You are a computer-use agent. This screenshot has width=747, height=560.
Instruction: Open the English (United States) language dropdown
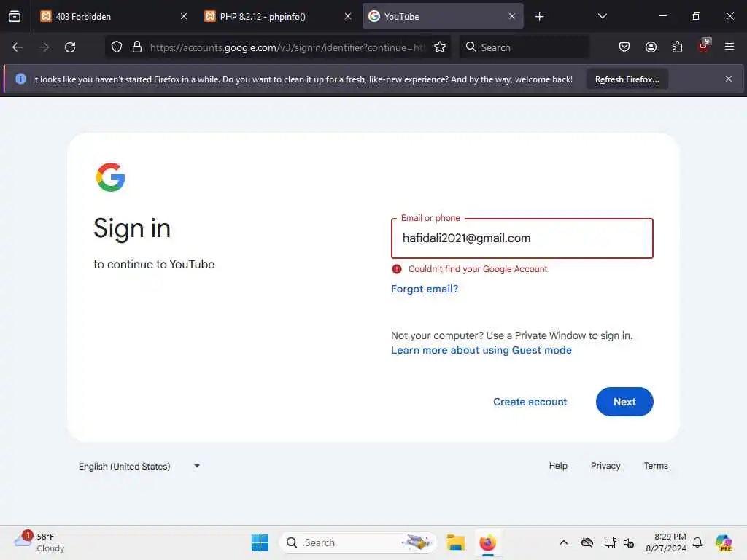click(x=139, y=466)
